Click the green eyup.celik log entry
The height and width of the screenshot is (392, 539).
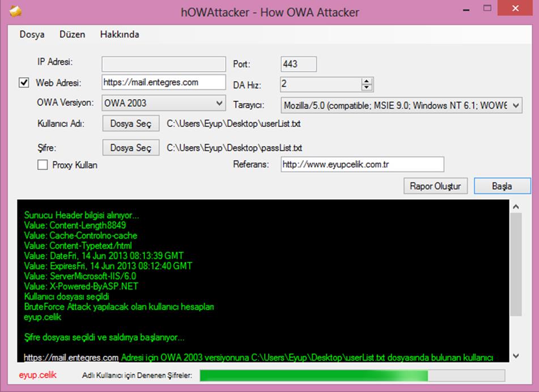(x=43, y=317)
